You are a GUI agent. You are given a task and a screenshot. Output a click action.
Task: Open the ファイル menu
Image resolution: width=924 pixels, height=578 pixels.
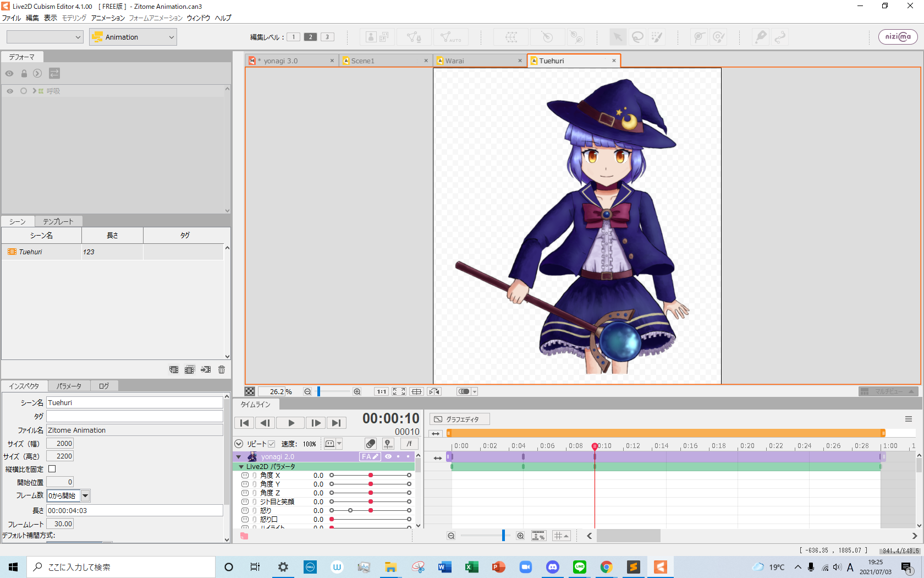[x=12, y=18]
